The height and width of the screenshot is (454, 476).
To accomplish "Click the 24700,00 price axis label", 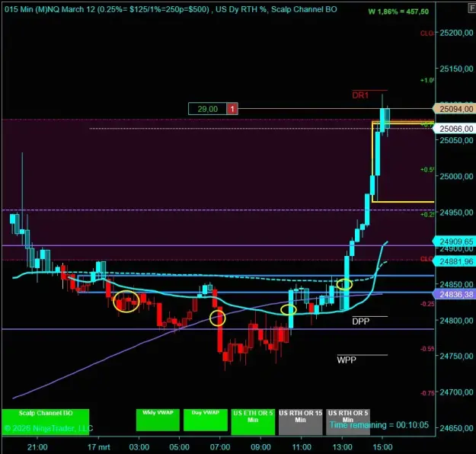I will 456,392.
